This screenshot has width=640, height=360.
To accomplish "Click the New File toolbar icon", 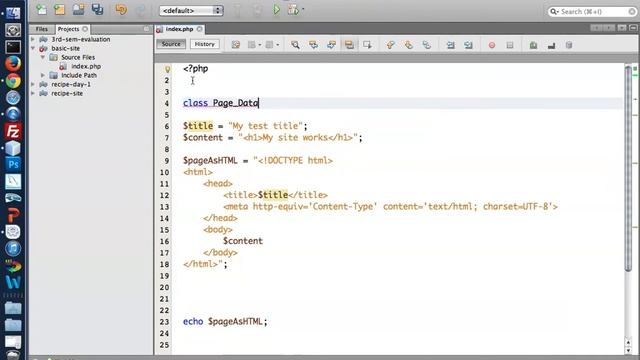I will click(41, 10).
